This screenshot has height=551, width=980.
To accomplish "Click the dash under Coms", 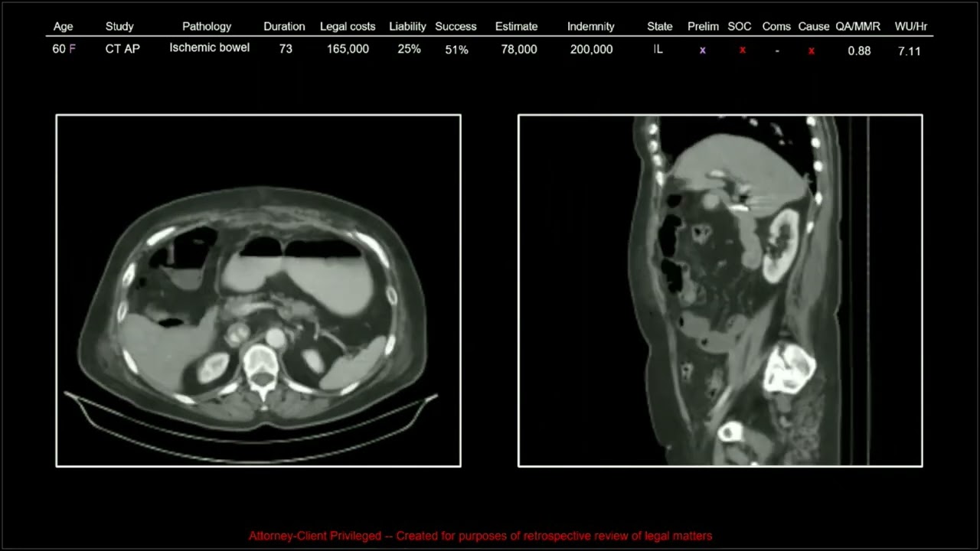I will [777, 51].
